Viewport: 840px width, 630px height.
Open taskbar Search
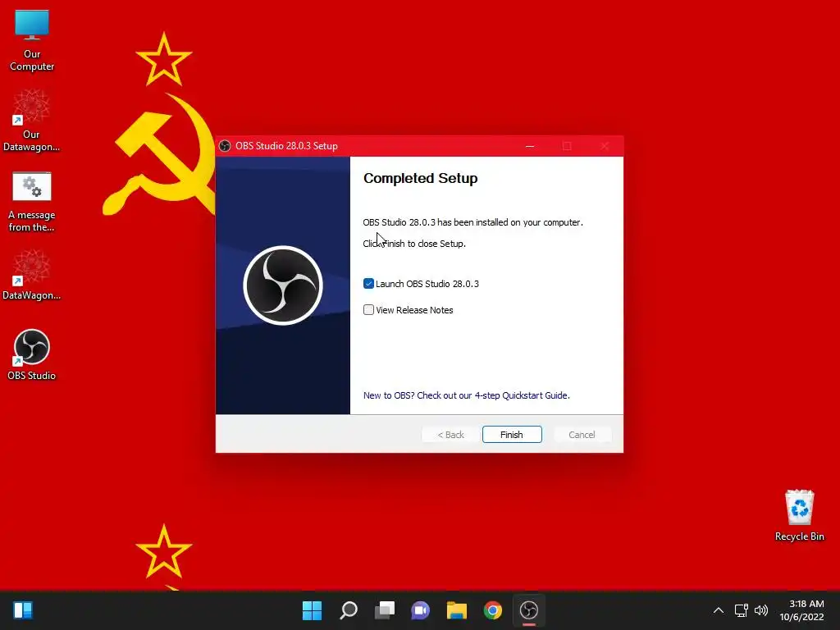tap(348, 610)
